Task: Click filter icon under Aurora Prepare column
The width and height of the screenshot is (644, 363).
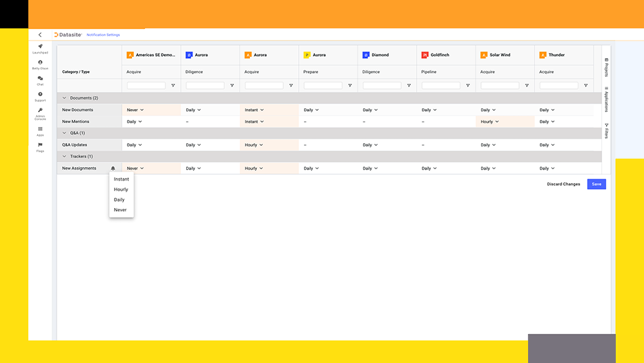Action: coord(350,86)
